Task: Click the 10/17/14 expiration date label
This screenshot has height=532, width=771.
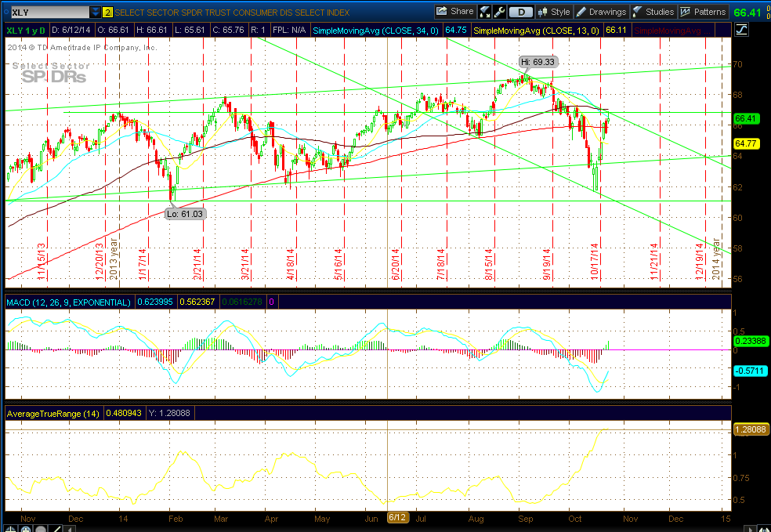Action: (x=595, y=261)
